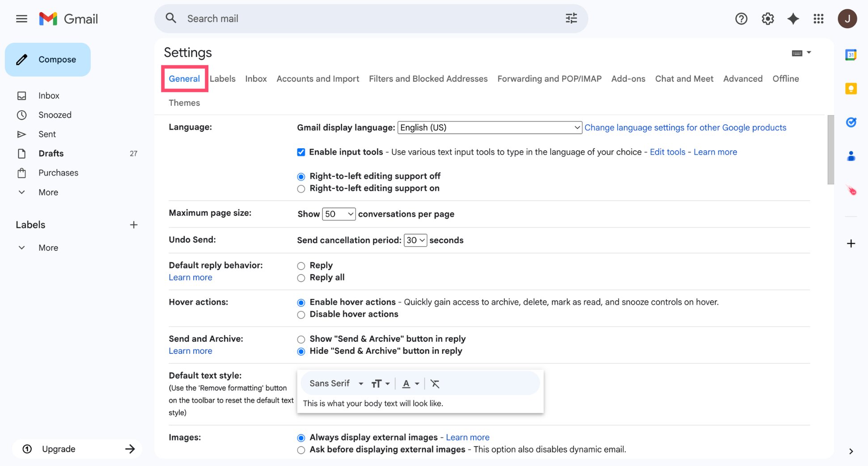Screen dimensions: 868x466
Task: Open the main menu hamburger icon
Action: point(21,19)
